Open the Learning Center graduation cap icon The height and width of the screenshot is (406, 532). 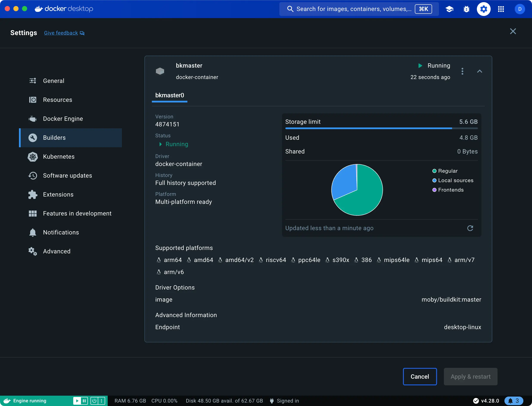coord(449,9)
